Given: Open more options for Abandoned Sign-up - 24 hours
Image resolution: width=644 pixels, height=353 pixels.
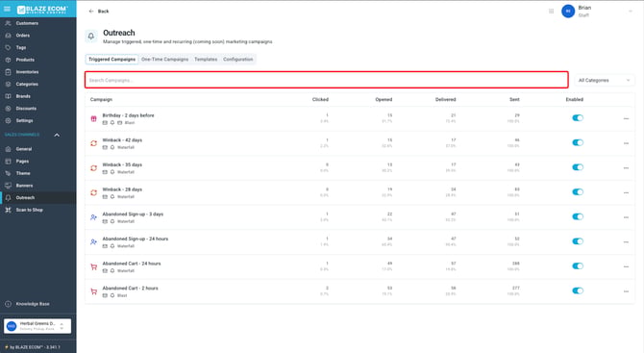Looking at the screenshot, I should coord(626,242).
